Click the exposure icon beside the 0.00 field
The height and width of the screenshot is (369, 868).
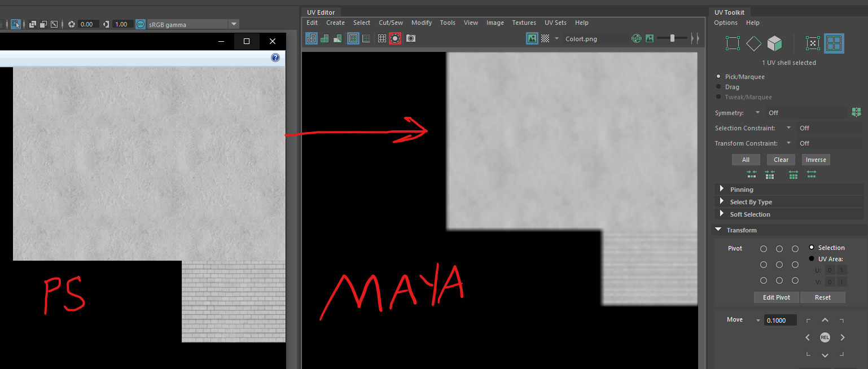coord(72,24)
